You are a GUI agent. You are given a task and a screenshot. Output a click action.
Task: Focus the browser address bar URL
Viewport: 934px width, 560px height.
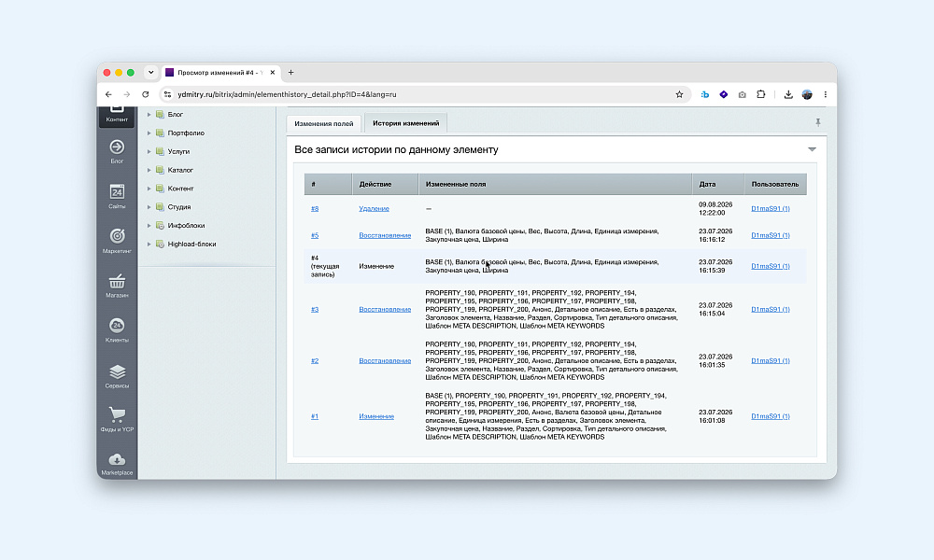click(x=287, y=94)
